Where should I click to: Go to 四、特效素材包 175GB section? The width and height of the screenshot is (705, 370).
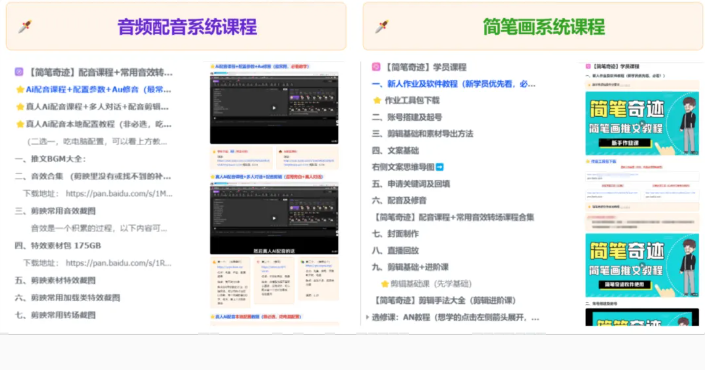[x=58, y=245]
